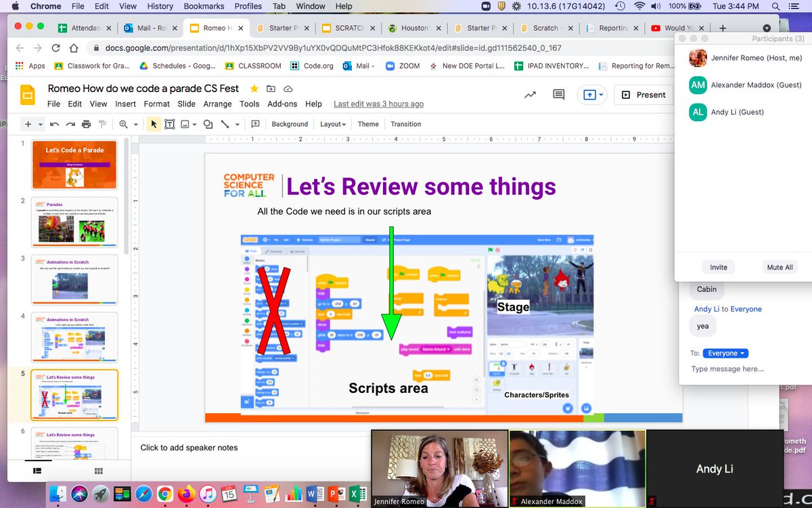Select slide 2 Parades thumbnail
The width and height of the screenshot is (812, 508).
(74, 222)
